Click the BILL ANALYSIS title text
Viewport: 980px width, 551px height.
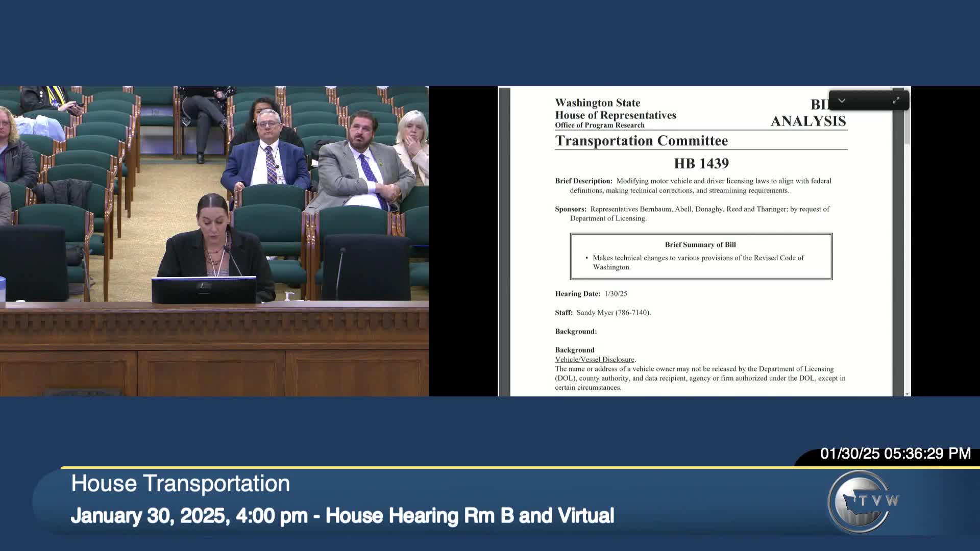click(x=807, y=121)
